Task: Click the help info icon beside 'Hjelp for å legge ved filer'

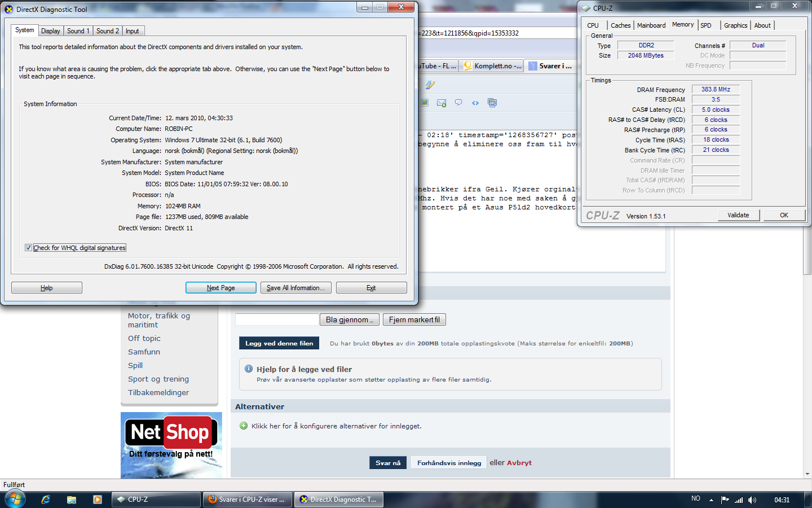Action: tap(249, 369)
